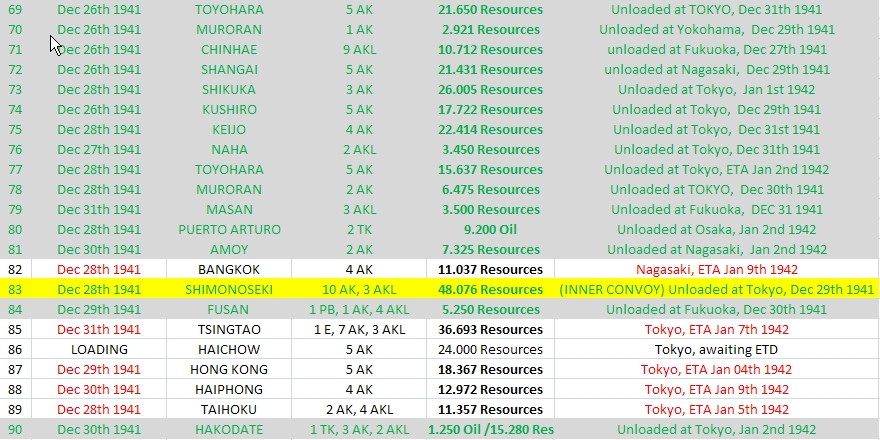Image resolution: width=880 pixels, height=440 pixels.
Task: Click the NAHA port cell
Action: click(x=229, y=149)
